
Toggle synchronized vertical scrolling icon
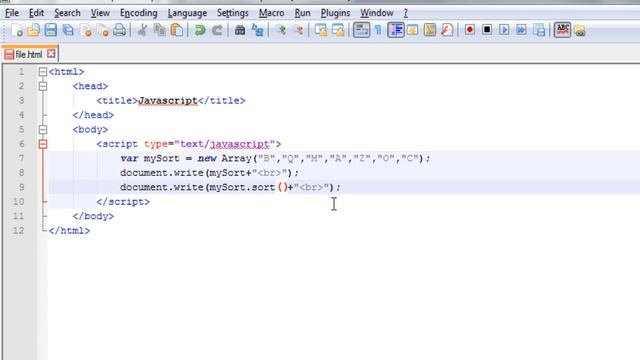[x=321, y=30]
